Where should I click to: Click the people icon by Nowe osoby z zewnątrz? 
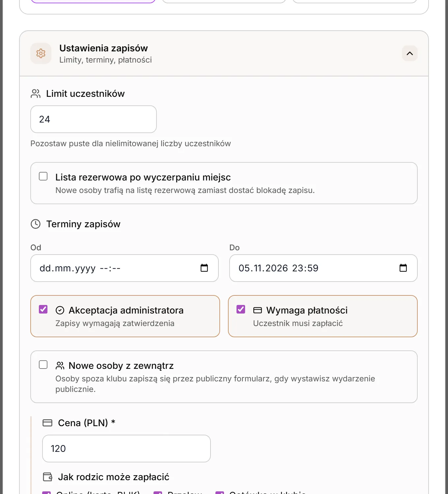60,366
